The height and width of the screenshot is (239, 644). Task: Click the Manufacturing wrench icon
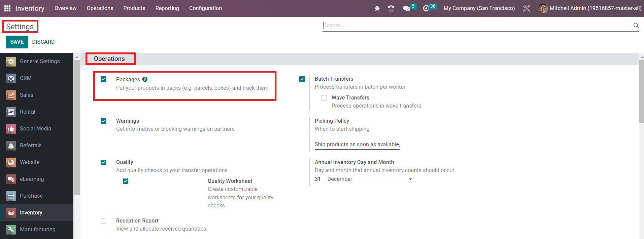[11, 230]
